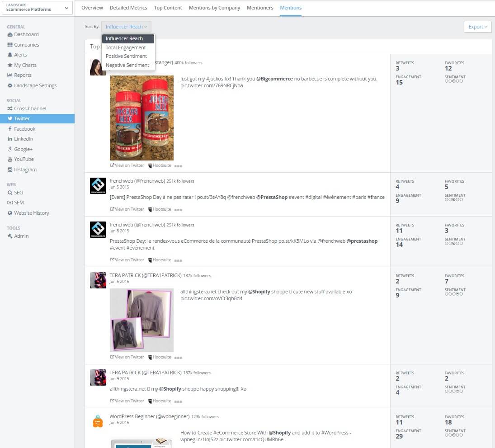Click Hootsuite under frenchweb Jun 8 tweet

160,260
